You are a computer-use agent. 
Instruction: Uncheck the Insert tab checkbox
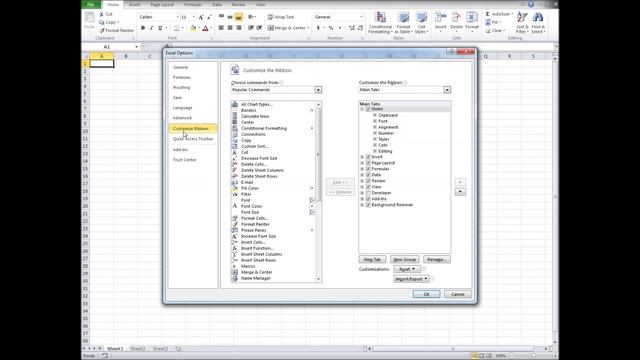pyautogui.click(x=368, y=157)
